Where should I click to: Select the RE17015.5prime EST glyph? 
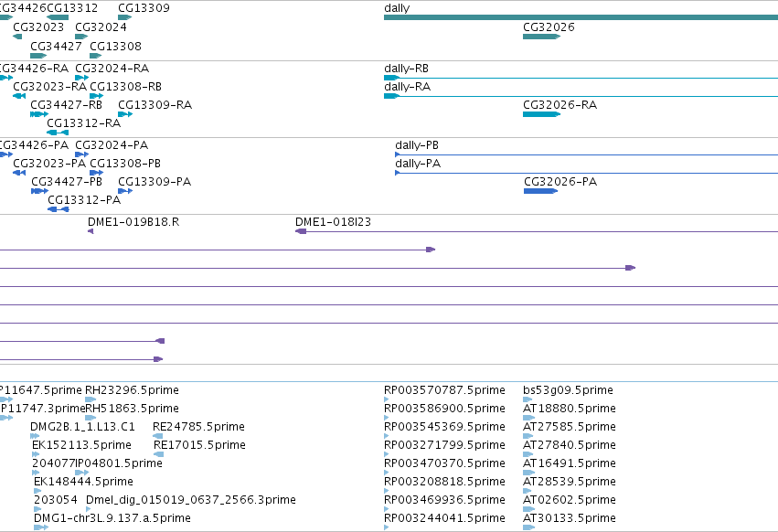tap(159, 454)
